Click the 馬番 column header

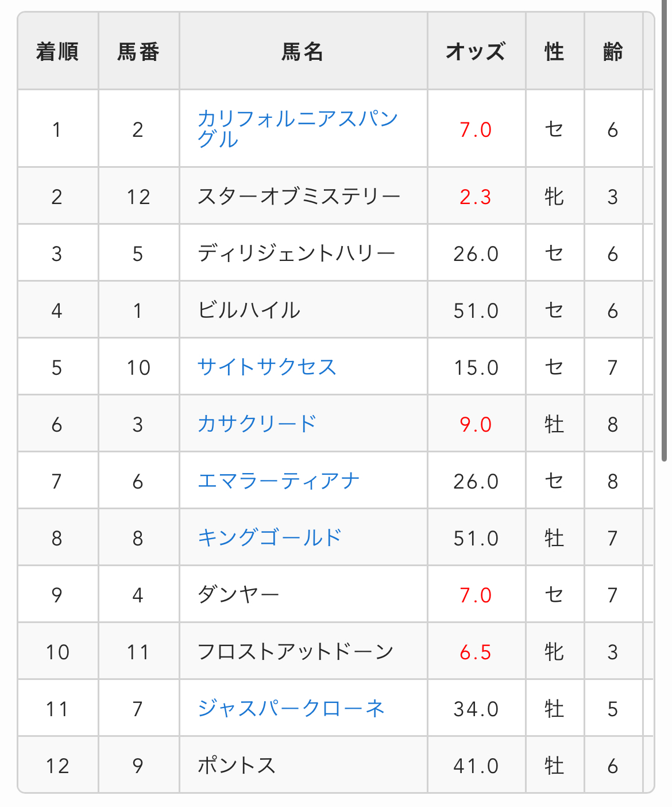(x=138, y=52)
